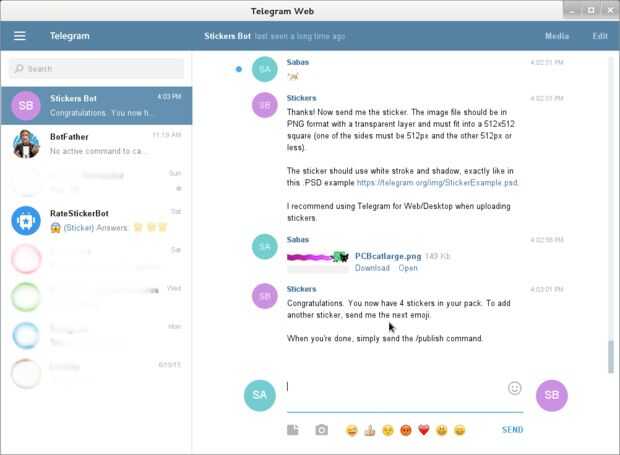This screenshot has height=455, width=620.
Task: Click the PCBcatlarge.png file thumbnail
Action: click(x=318, y=257)
